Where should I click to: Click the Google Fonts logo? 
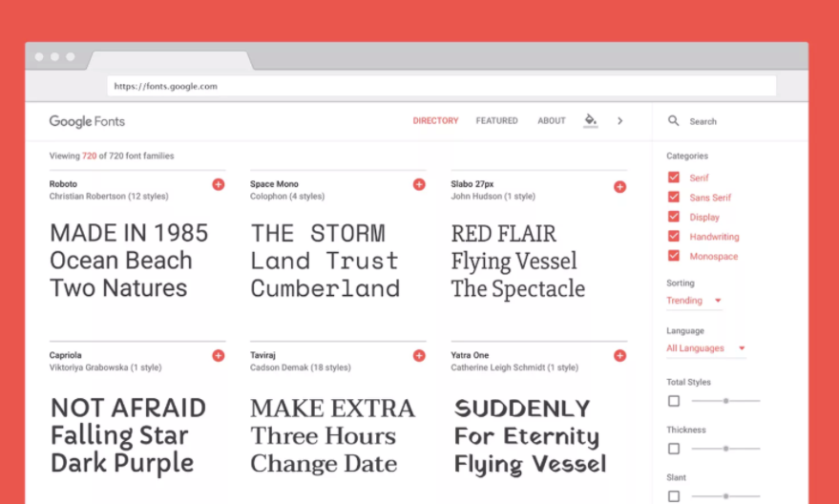[87, 121]
